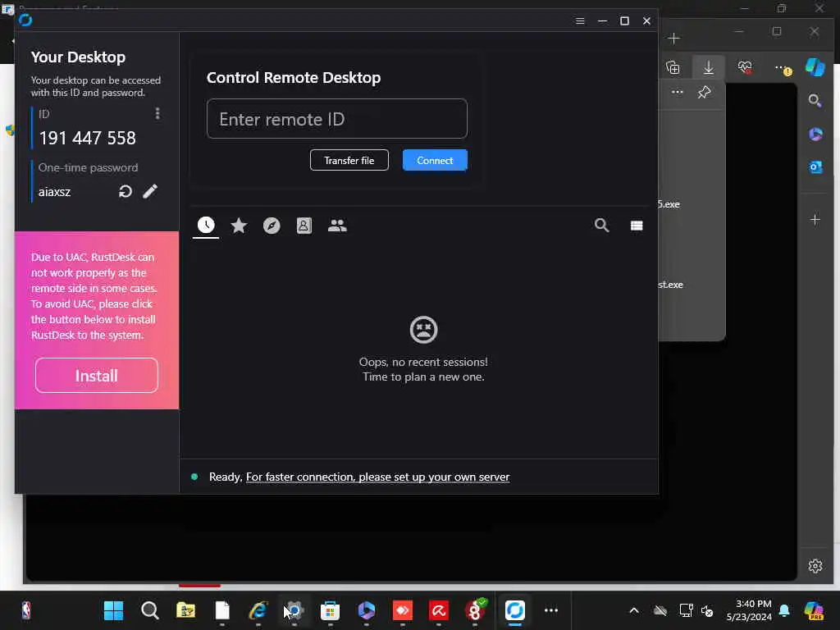Open Internet Explorer from the taskbar
840x630 pixels.
pyautogui.click(x=258, y=610)
